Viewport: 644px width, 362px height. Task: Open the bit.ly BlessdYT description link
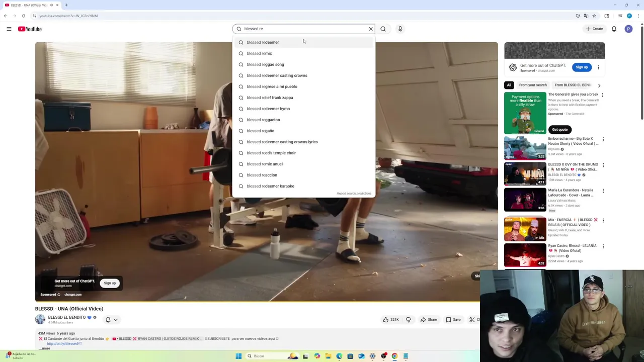64,344
